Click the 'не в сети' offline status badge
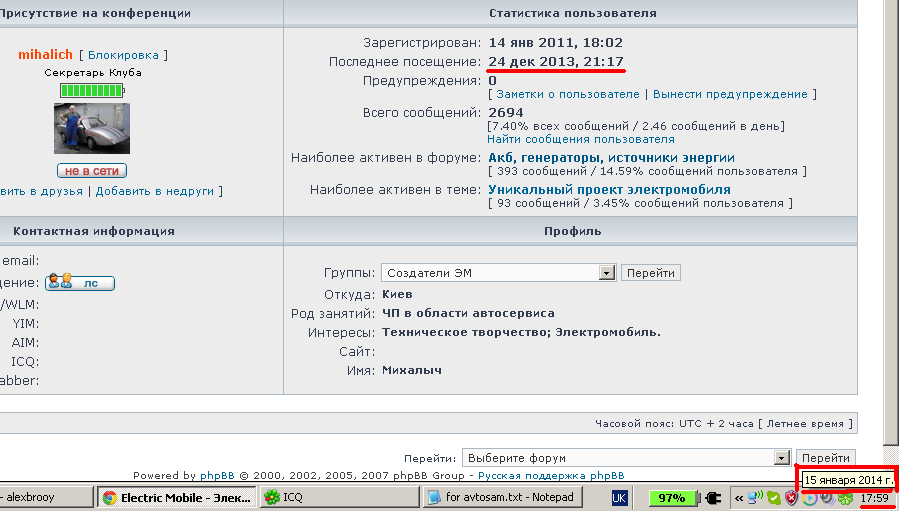The image size is (899, 511). point(92,171)
